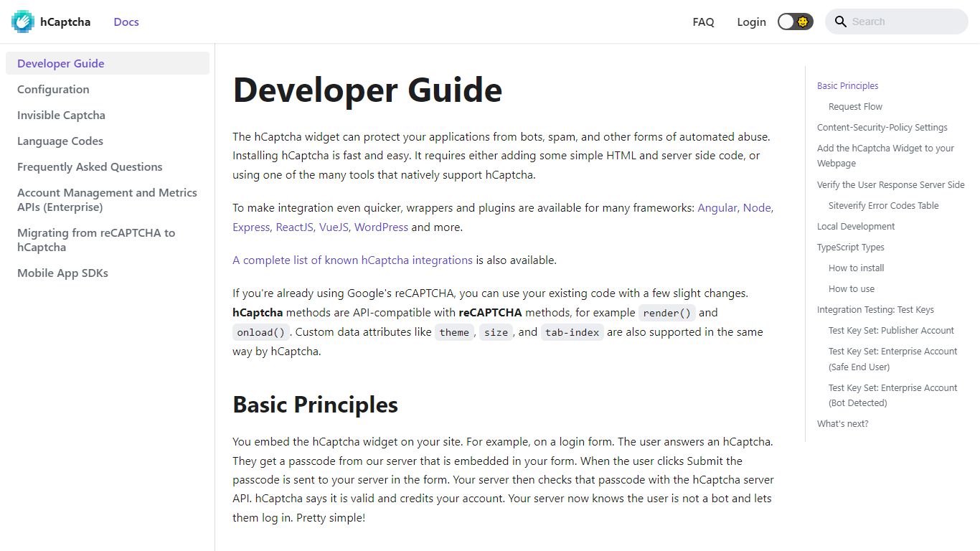The width and height of the screenshot is (980, 551).
Task: Click the size inline code text
Action: coord(496,332)
